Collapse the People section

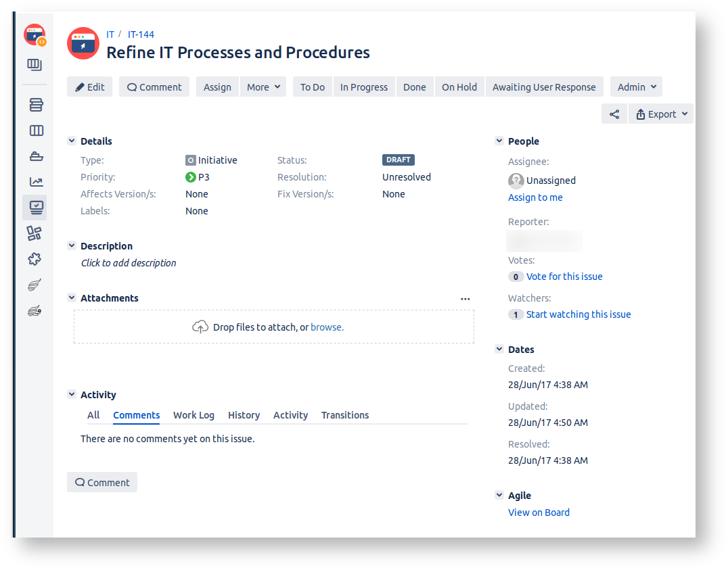coord(499,141)
